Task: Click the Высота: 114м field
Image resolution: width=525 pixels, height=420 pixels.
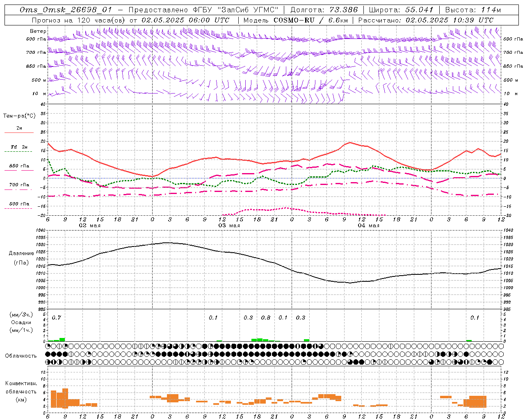Action: click(473, 10)
